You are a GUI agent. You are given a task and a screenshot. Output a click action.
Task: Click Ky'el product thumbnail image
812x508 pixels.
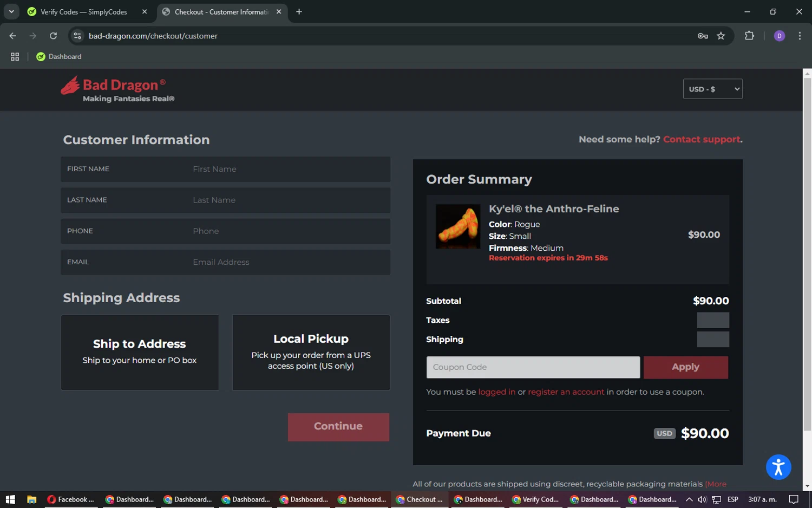458,226
